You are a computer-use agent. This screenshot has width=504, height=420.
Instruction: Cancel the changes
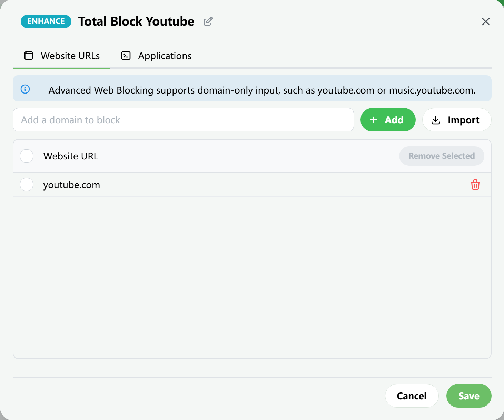point(412,396)
